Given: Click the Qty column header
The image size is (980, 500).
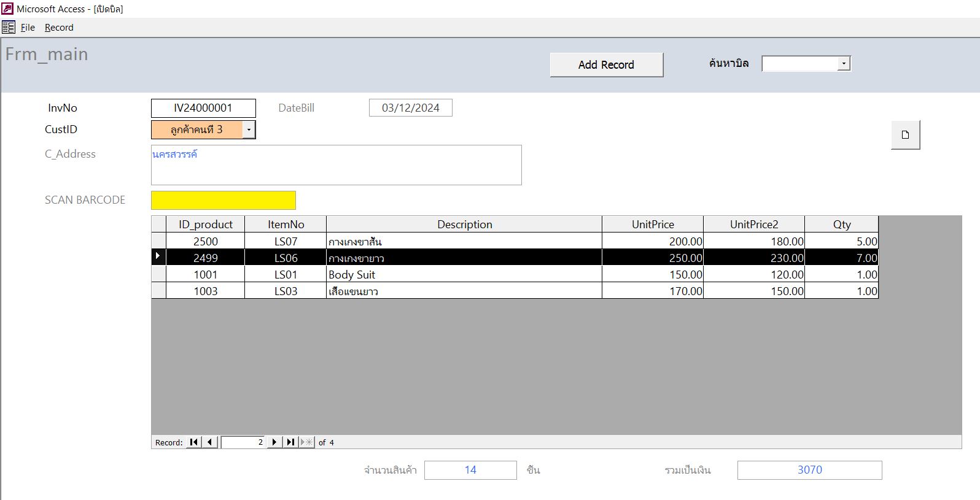Looking at the screenshot, I should click(842, 224).
